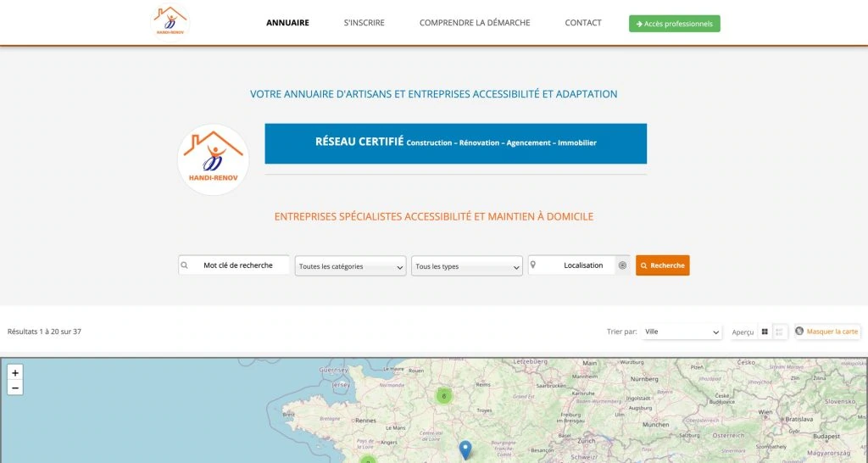Switch to grid view layout

pos(765,332)
